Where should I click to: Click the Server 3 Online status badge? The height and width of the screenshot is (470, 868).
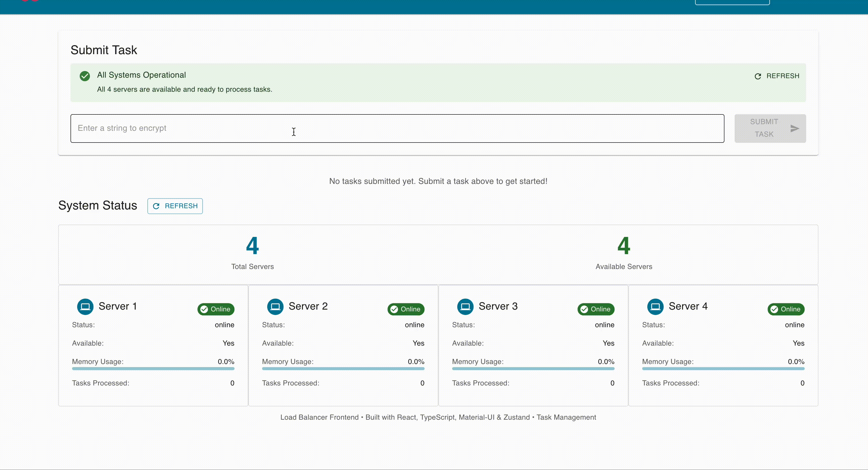[x=596, y=309]
